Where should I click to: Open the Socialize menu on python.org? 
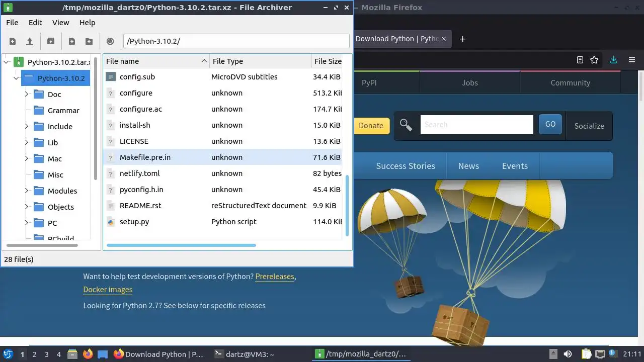[x=589, y=126]
